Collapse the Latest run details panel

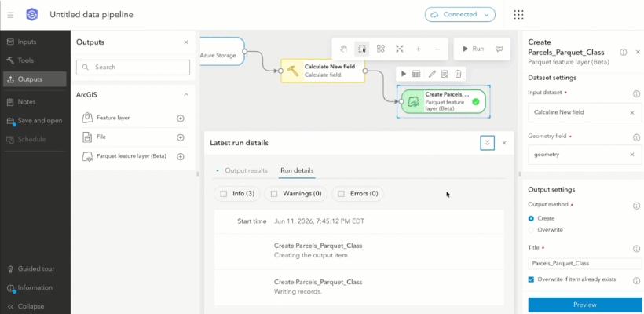pyautogui.click(x=487, y=143)
